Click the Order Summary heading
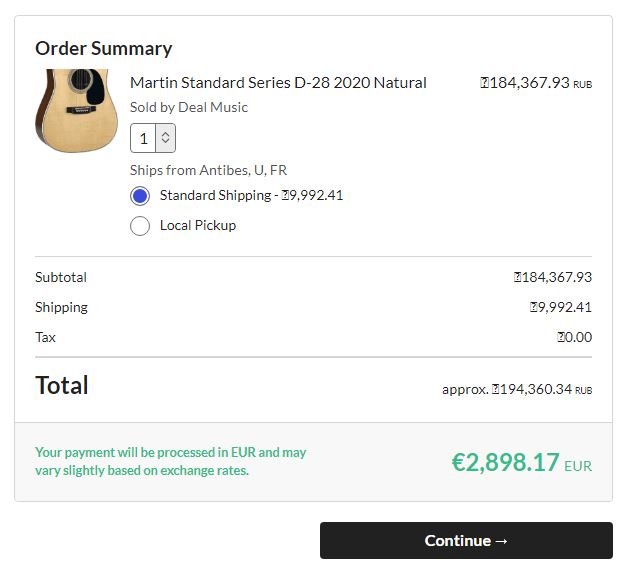 (x=104, y=48)
